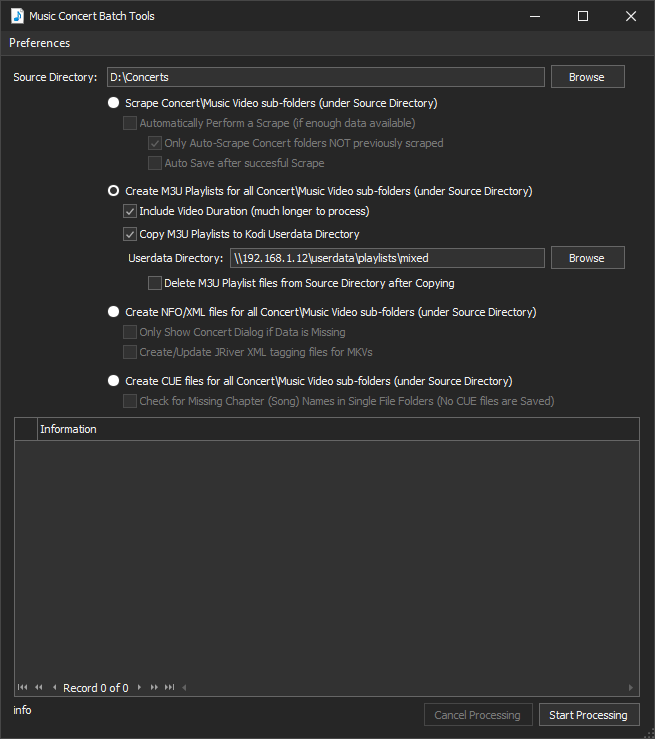The width and height of the screenshot is (655, 739).
Task: Go to first record in navigator
Action: coord(22,688)
